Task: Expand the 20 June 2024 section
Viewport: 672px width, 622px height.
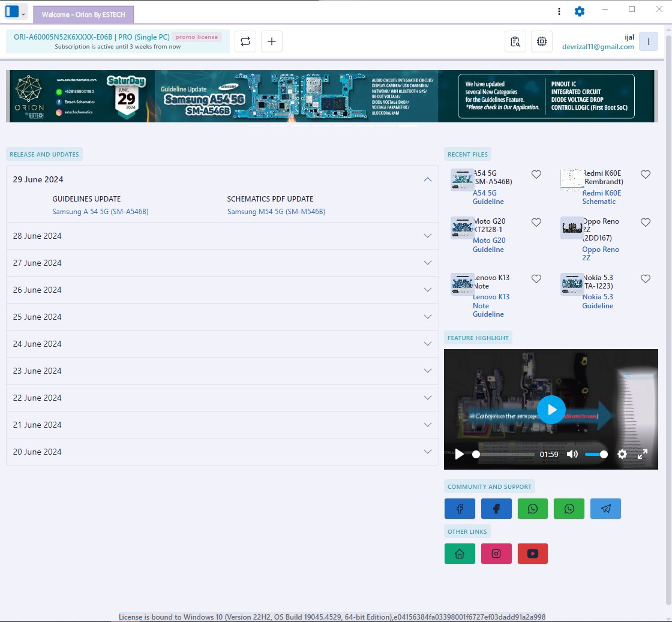Action: (x=223, y=452)
